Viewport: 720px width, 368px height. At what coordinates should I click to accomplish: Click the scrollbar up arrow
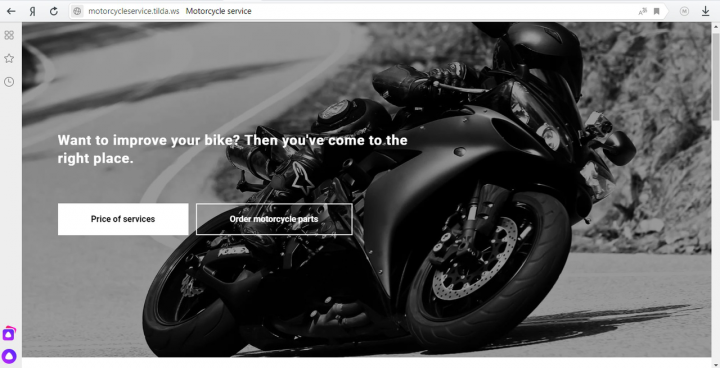click(x=715, y=27)
